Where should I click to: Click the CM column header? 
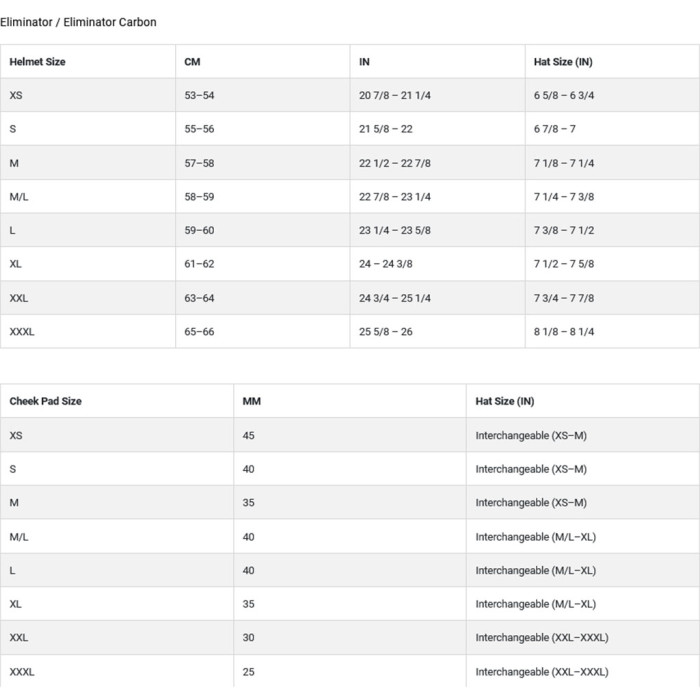(x=193, y=62)
